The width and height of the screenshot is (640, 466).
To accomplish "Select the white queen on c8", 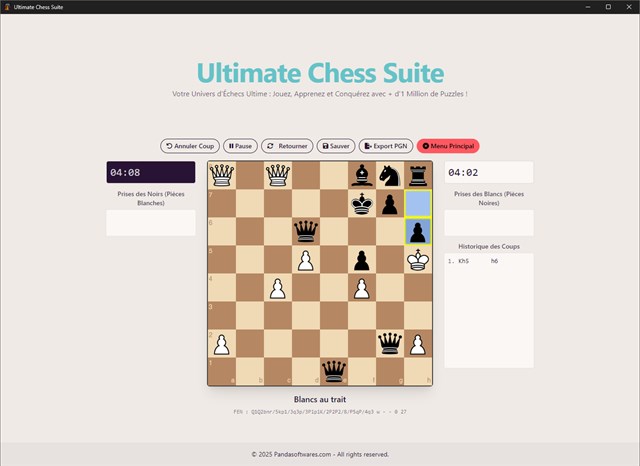I will [x=278, y=175].
